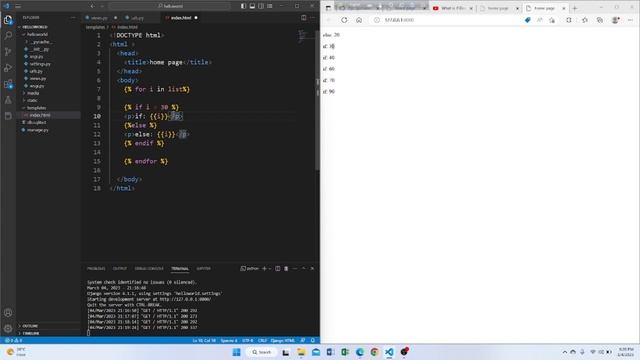Click the VS Code command center search box
Screen dimensions: 640x360
[169, 6]
